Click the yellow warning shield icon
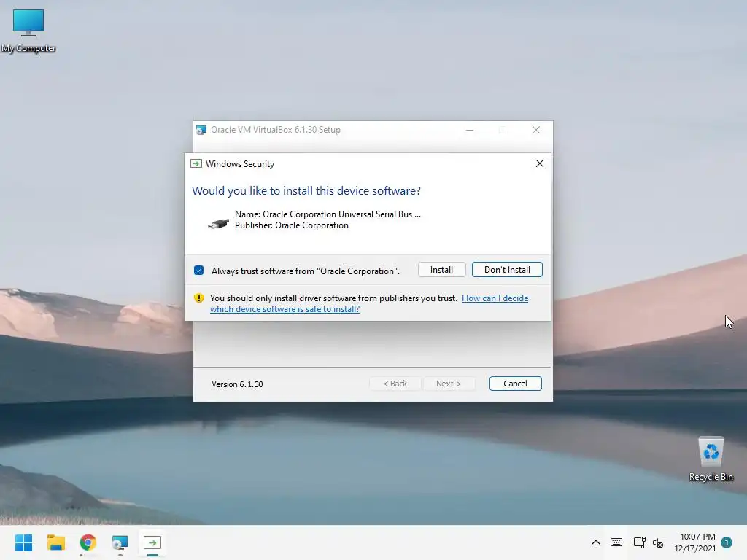The image size is (747, 560). click(x=198, y=298)
